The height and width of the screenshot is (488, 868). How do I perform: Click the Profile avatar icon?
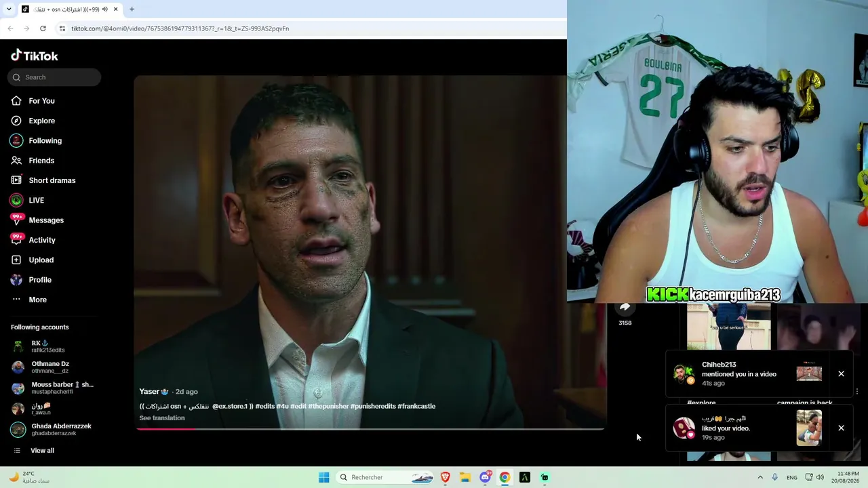(x=16, y=280)
